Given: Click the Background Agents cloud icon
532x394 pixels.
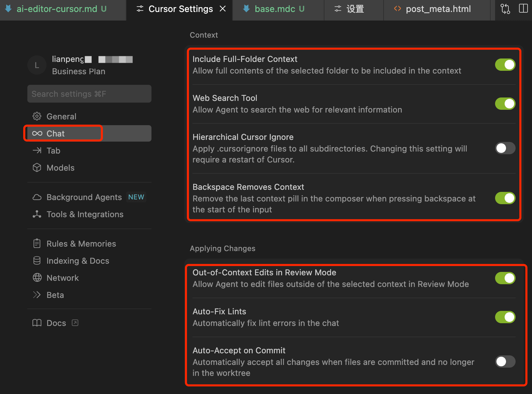Looking at the screenshot, I should 37,197.
